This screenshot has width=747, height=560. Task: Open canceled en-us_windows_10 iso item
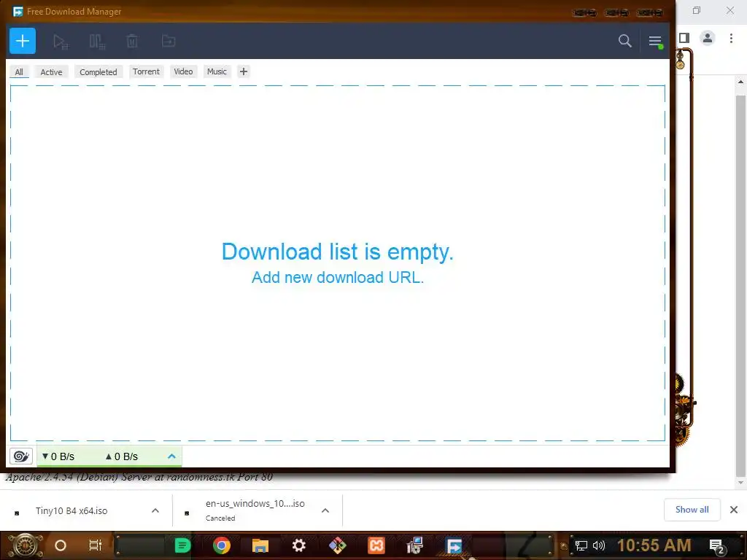[x=255, y=510]
